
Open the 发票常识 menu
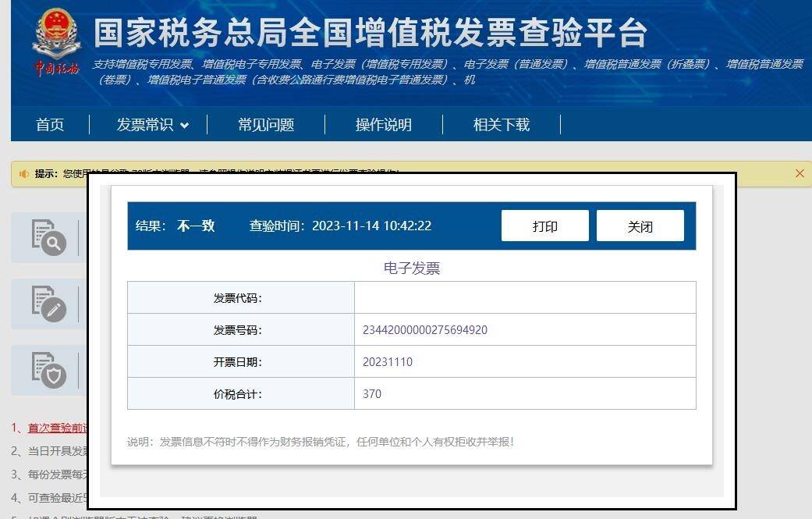point(145,125)
